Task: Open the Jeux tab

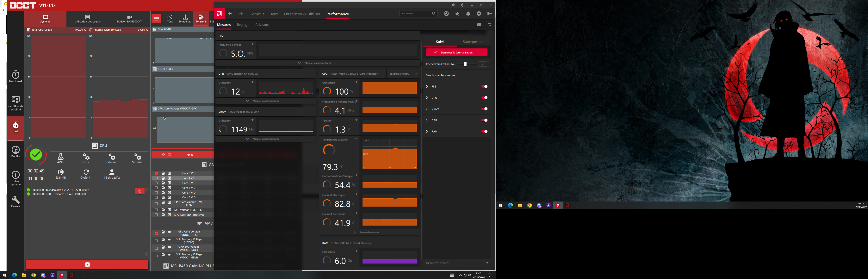Action: [x=274, y=14]
